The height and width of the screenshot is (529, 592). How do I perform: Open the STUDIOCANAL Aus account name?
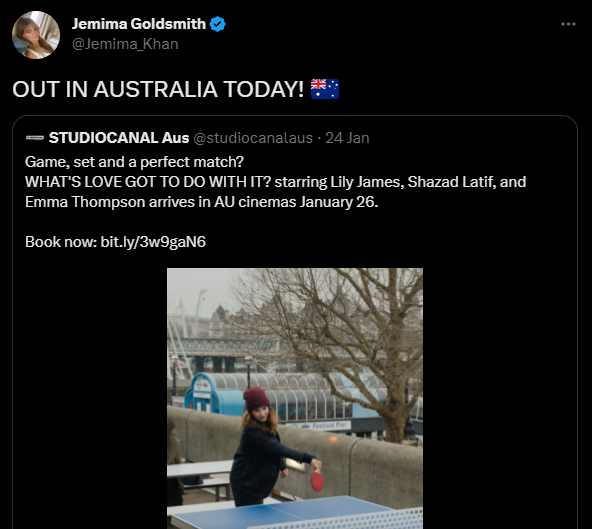(x=119, y=138)
